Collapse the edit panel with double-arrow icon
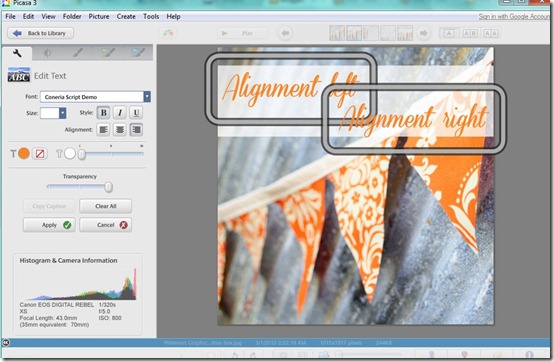 coord(6,342)
